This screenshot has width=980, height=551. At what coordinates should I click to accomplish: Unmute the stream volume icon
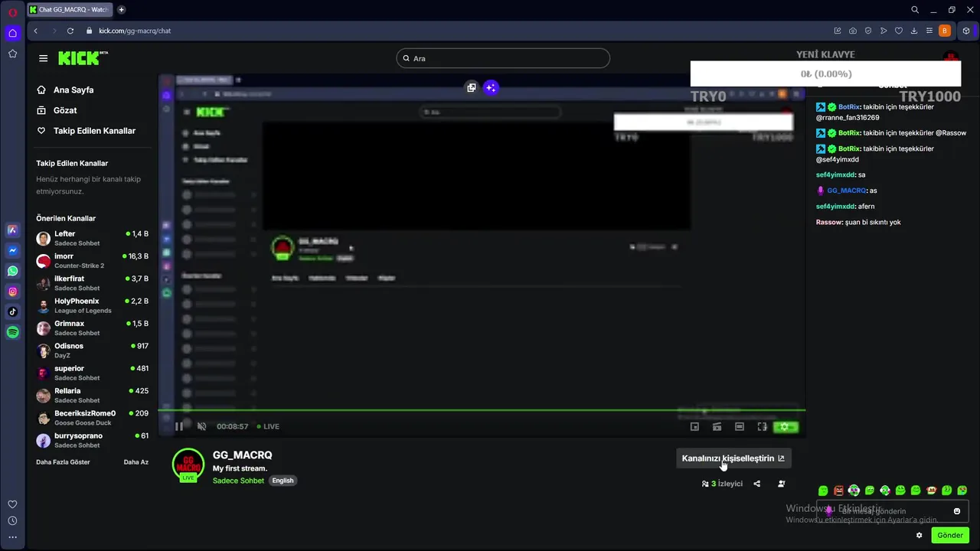pyautogui.click(x=201, y=426)
